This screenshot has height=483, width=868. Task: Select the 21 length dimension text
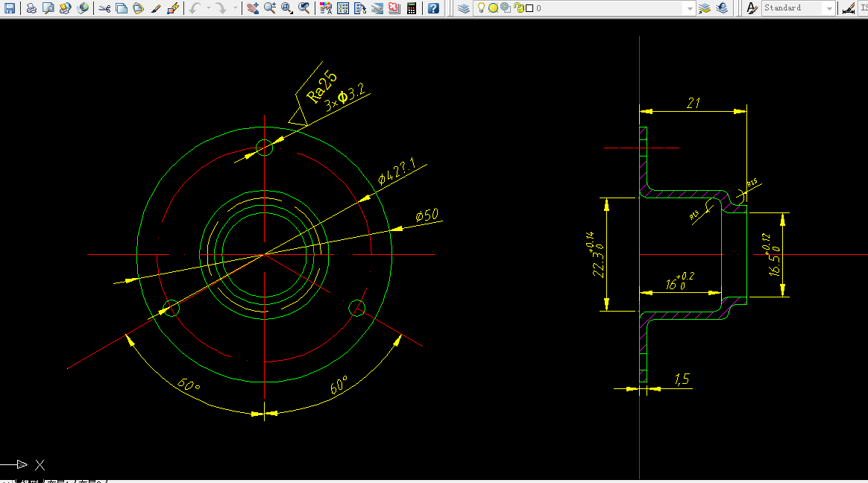(693, 103)
